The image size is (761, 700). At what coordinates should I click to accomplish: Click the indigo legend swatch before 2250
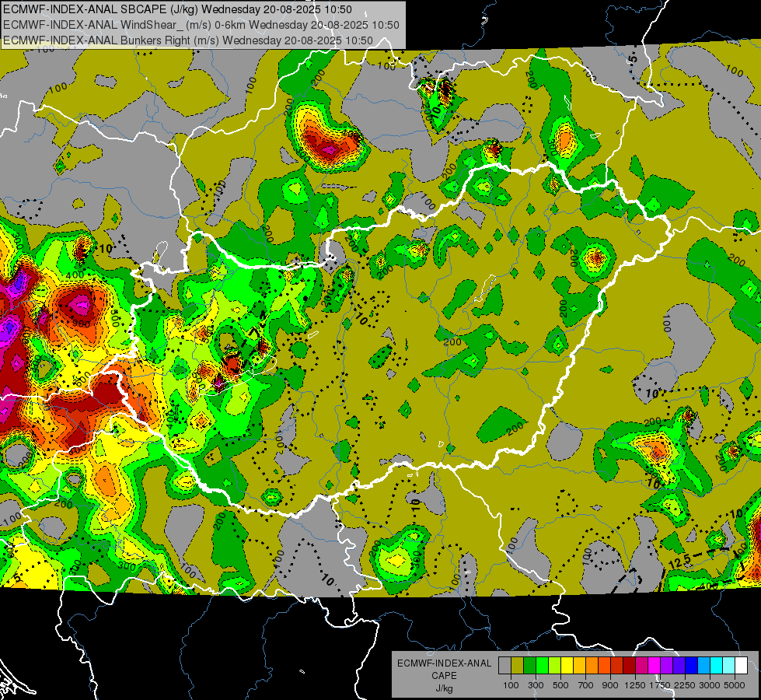click(x=679, y=666)
